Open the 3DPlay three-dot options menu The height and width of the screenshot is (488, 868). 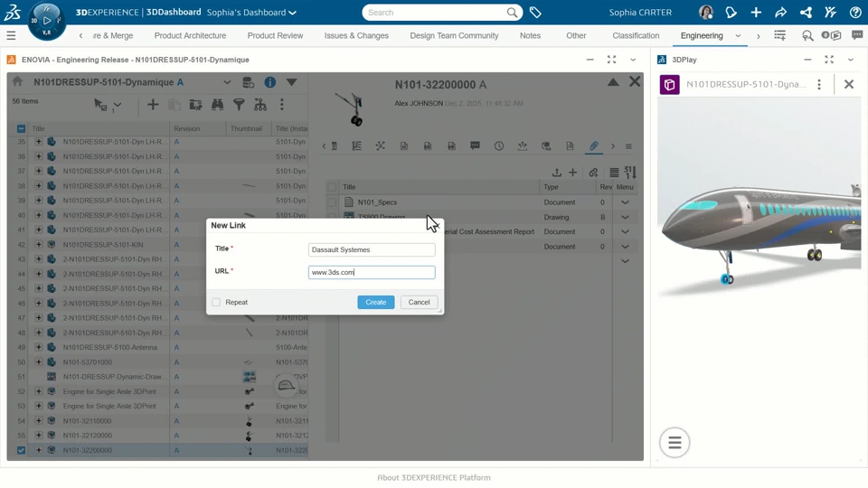(x=819, y=84)
